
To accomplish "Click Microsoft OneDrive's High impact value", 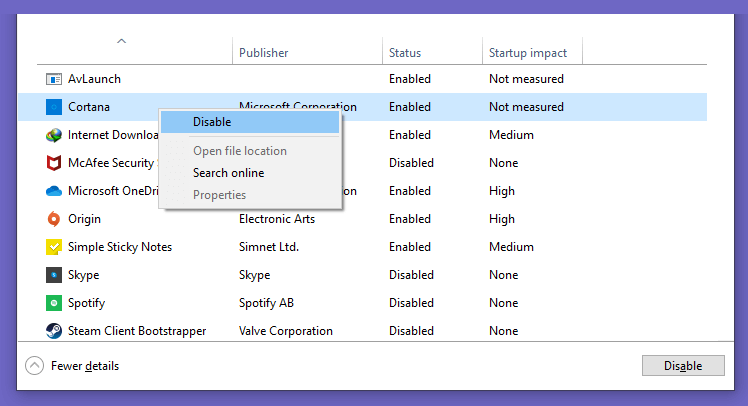I will tap(502, 191).
